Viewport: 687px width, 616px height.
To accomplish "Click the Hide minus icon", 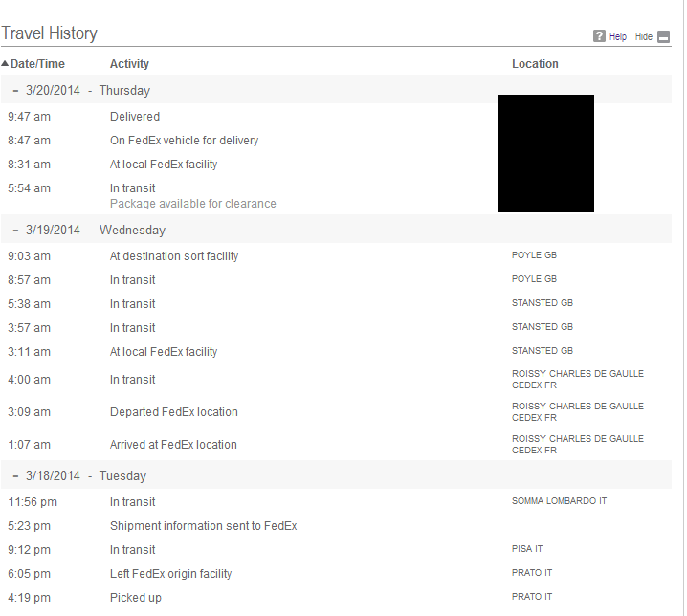I will pyautogui.click(x=664, y=36).
